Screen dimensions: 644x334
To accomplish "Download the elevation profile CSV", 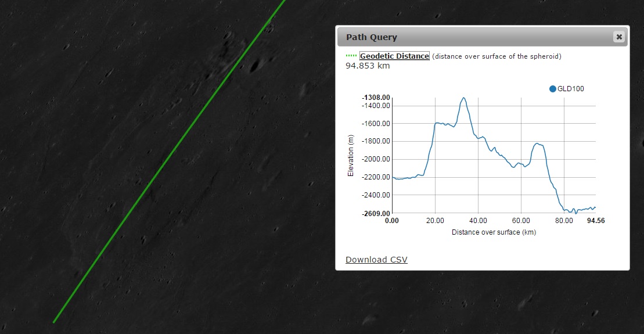I will click(x=376, y=260).
